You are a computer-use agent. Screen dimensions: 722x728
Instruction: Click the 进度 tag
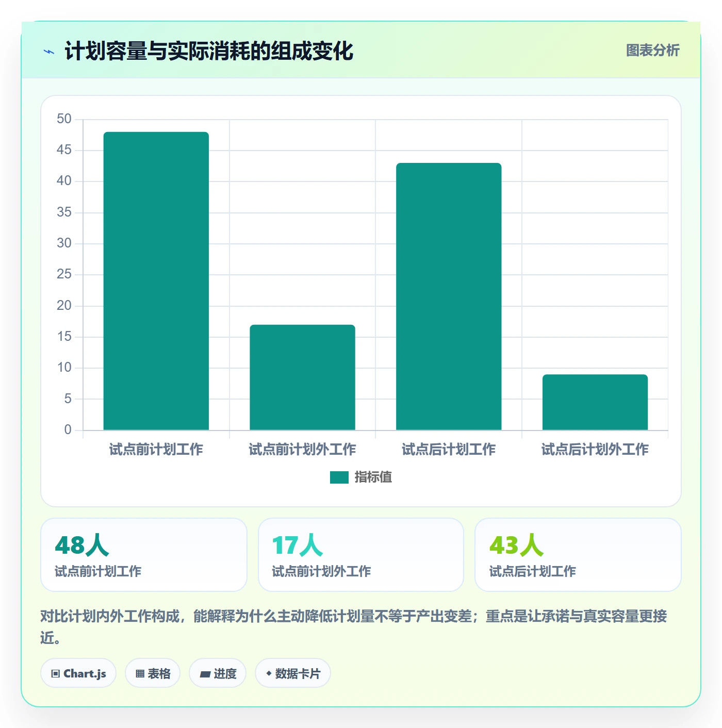[x=218, y=673]
